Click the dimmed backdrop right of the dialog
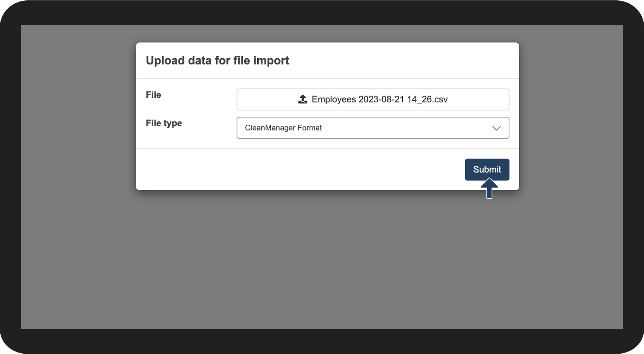Screen dimensions: 644x354 tap(571, 146)
